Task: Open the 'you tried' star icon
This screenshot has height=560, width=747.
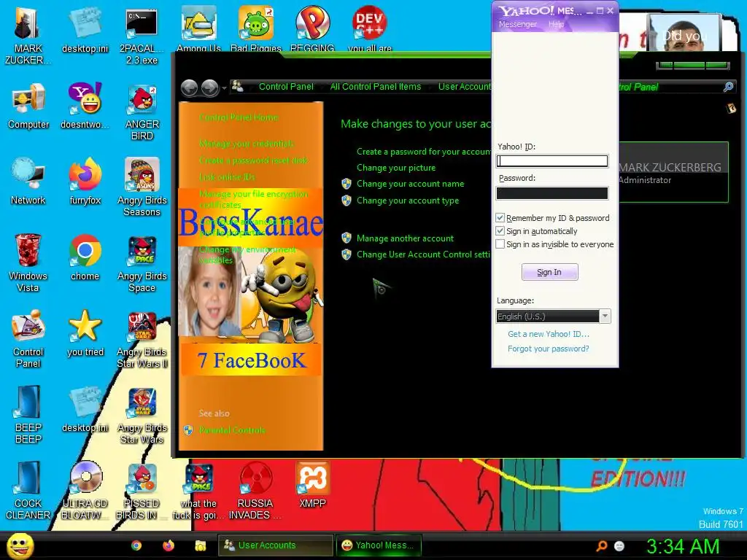Action: (x=85, y=333)
